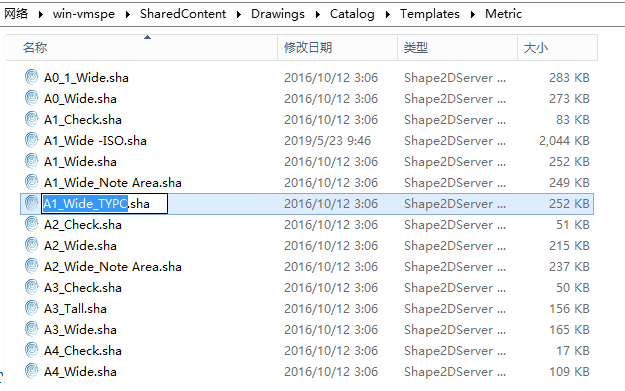This screenshot has width=625, height=391.
Task: Click the 237 KB size value
Action: tap(569, 267)
